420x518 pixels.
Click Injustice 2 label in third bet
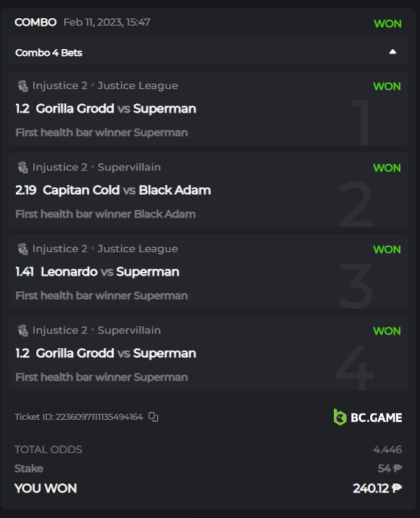(x=60, y=249)
